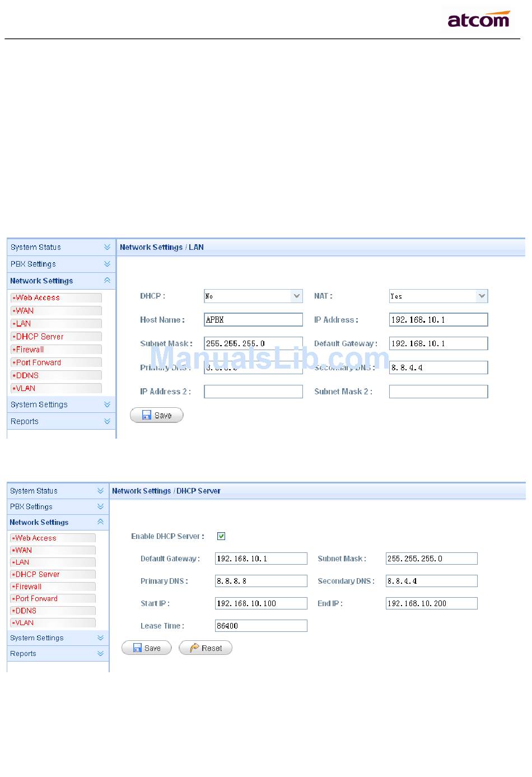Open WAN in the LAN screenshot menu

56,310
